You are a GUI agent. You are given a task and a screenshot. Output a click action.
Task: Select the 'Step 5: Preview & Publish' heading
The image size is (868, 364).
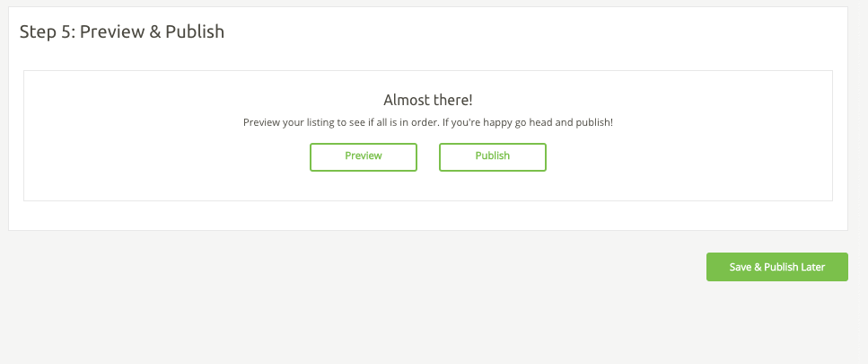pyautogui.click(x=122, y=31)
